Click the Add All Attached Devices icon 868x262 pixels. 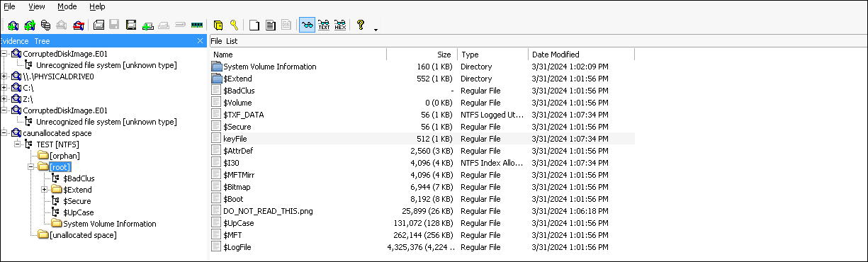(30, 25)
